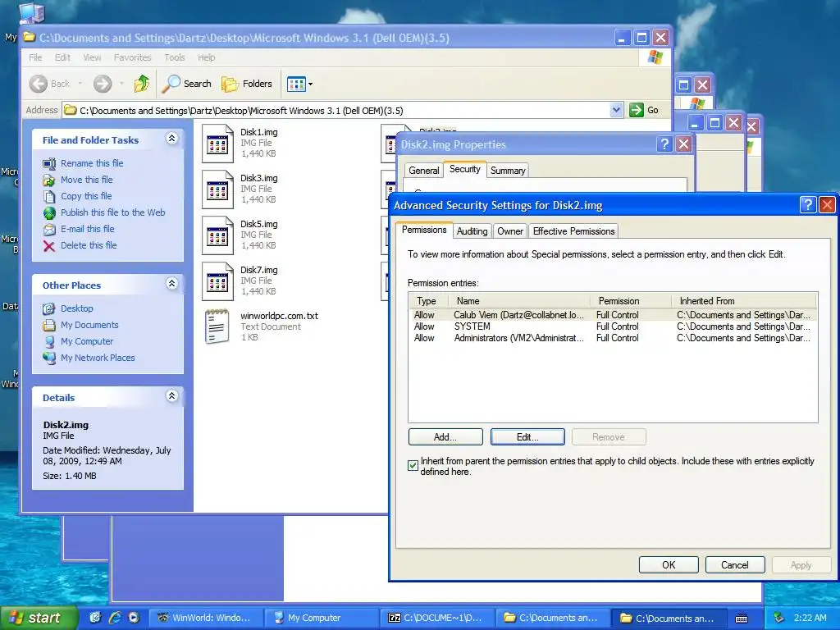Screen dimensions: 840x630
Task: Toggle the Folders pane button
Action: click(248, 84)
